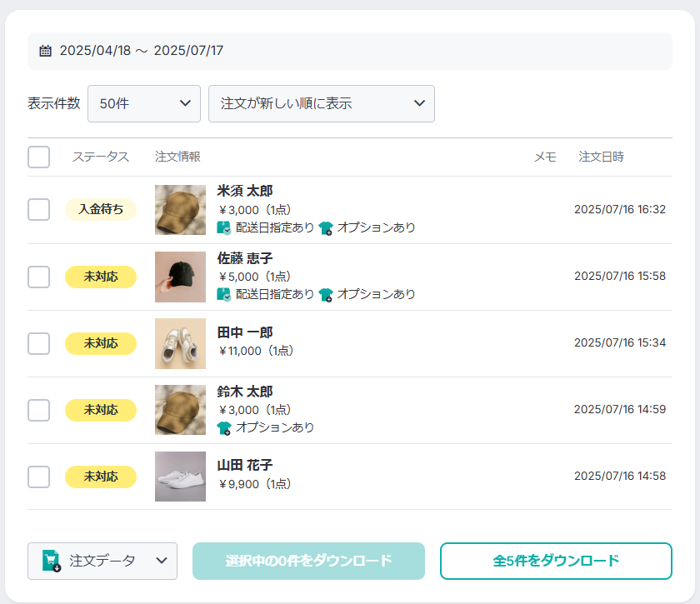The width and height of the screenshot is (700, 604).
Task: Click order date 2025/07/16 14:59
Action: [x=620, y=409]
